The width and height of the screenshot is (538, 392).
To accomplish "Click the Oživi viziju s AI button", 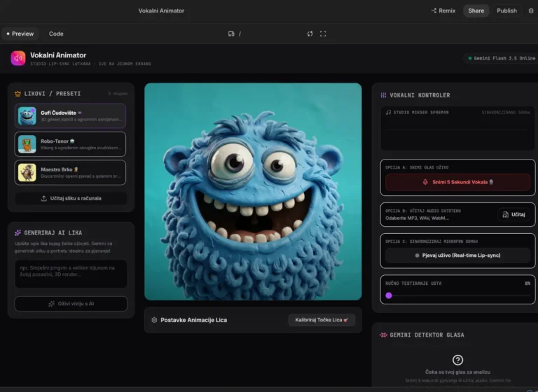I will [x=71, y=304].
